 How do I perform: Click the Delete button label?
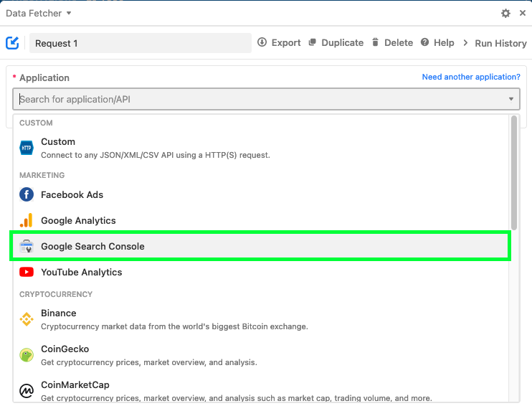point(399,42)
